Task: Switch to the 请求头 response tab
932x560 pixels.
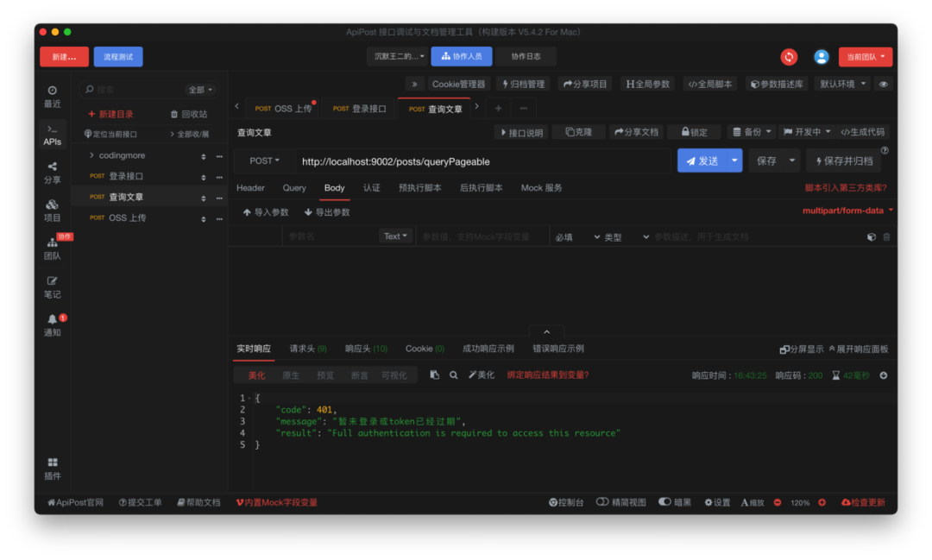Action: pyautogui.click(x=308, y=349)
